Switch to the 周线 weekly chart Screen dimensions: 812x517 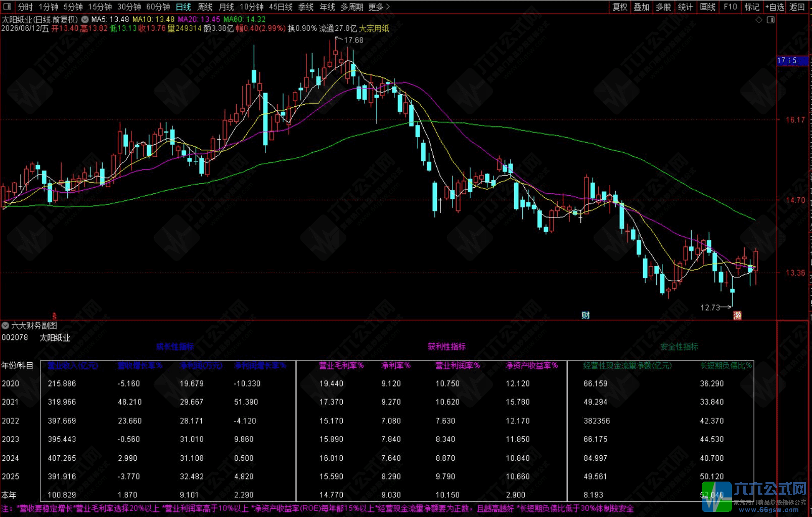point(205,7)
